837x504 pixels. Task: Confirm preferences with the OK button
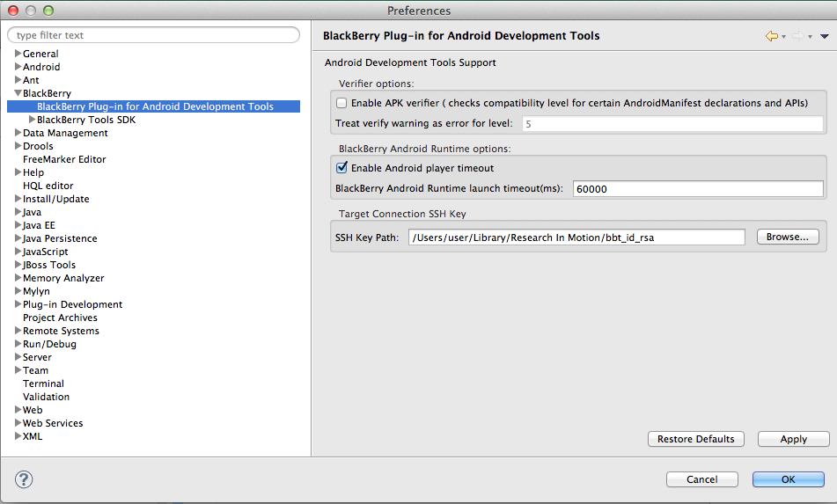789,479
